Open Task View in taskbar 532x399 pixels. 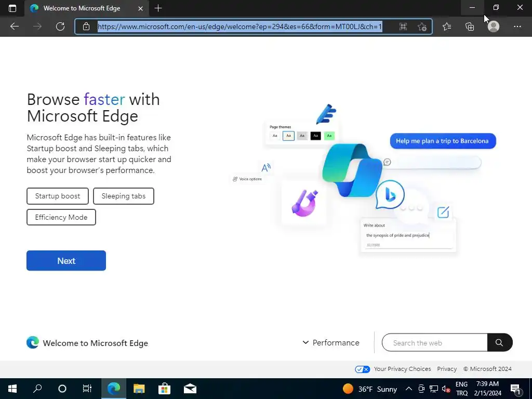(x=87, y=389)
